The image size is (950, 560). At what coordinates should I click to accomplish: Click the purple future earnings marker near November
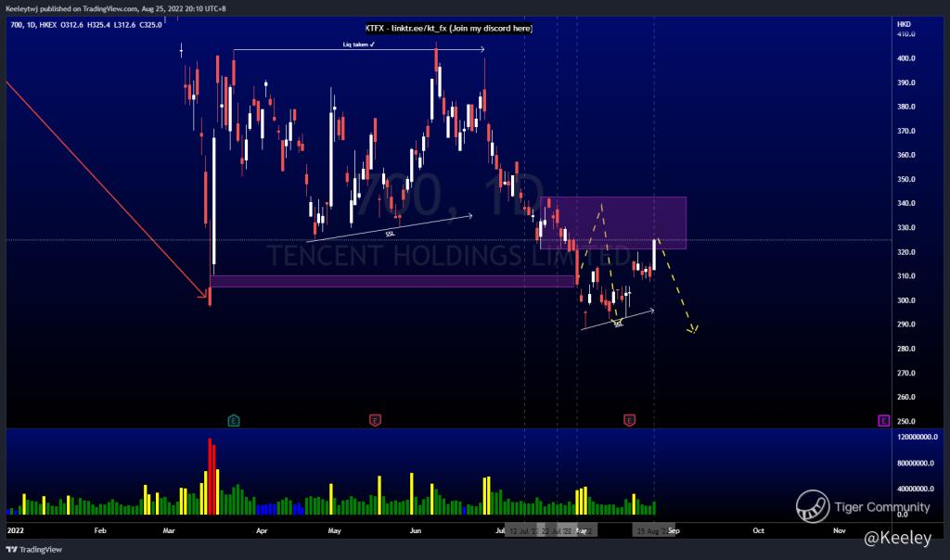[884, 420]
